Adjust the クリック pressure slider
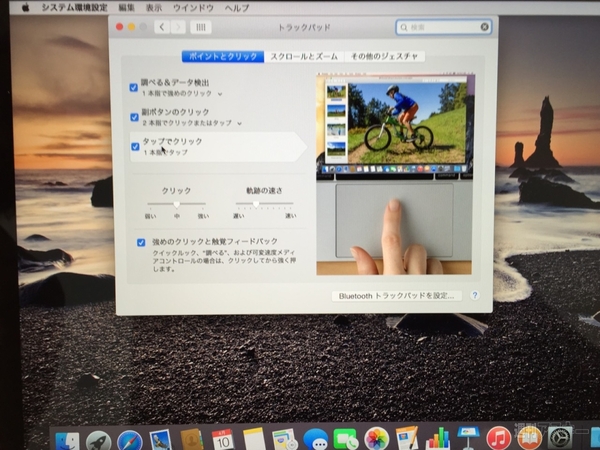Screen dimensions: 600x450 coord(176,204)
